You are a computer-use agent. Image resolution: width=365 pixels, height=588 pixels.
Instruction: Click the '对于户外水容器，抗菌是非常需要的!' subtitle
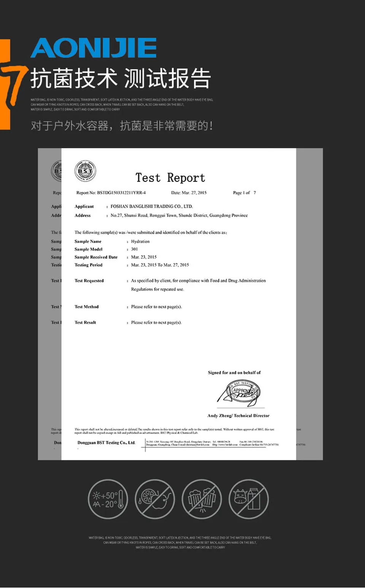pos(122,125)
